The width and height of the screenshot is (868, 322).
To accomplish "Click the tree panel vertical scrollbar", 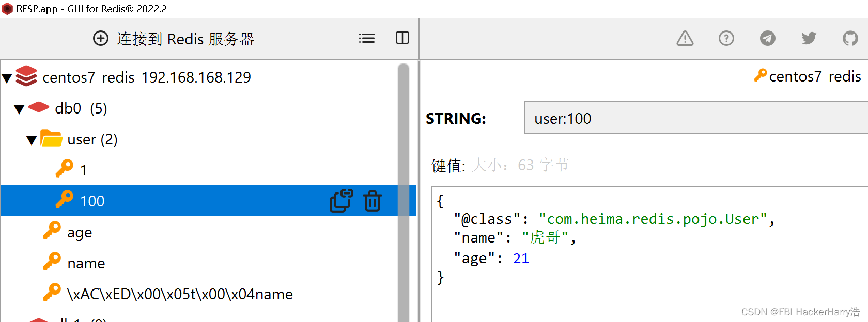I will point(404,192).
